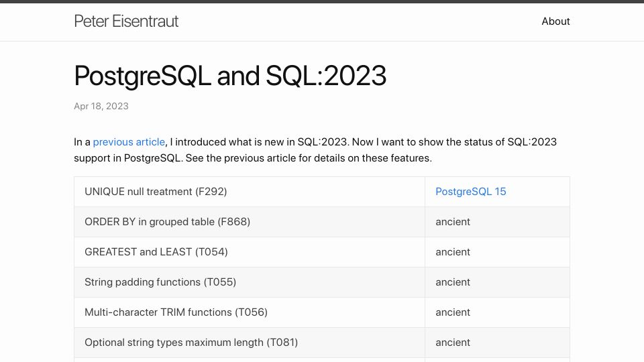Open the Peter Eisentraut site title link

pyautogui.click(x=126, y=21)
